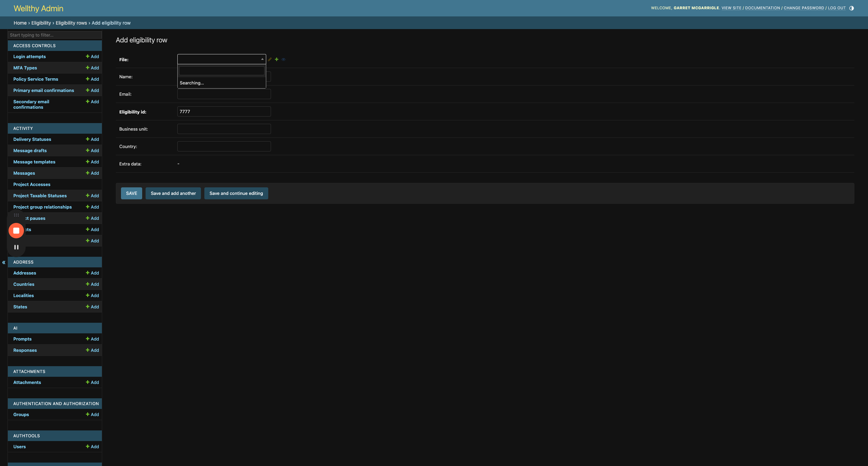Viewport: 868px width, 466px height.
Task: Click the plus Add next to Localities
Action: click(x=92, y=296)
